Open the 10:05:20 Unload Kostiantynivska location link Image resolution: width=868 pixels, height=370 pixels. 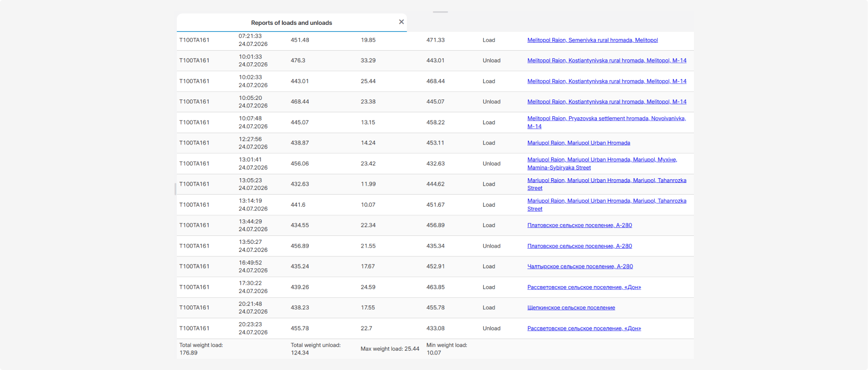pyautogui.click(x=607, y=102)
